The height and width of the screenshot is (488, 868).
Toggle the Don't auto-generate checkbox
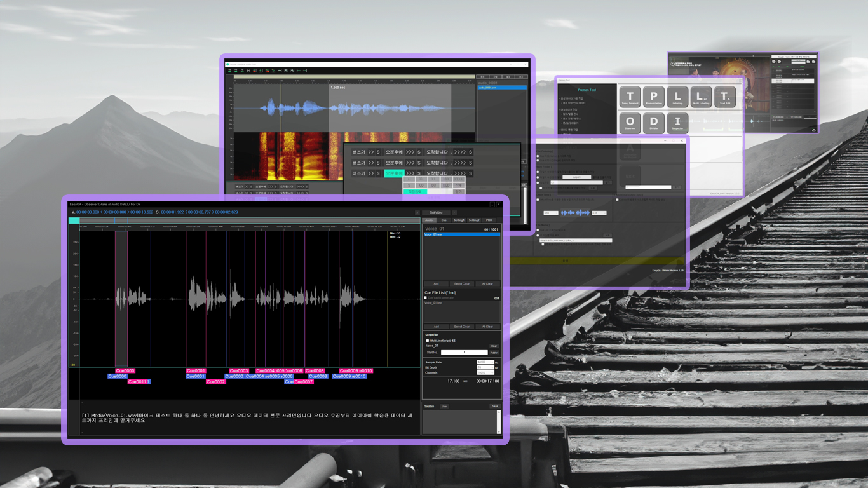(x=426, y=298)
